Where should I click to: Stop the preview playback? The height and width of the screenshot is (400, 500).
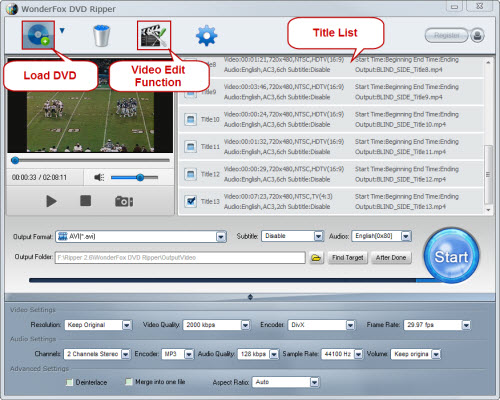pos(86,201)
